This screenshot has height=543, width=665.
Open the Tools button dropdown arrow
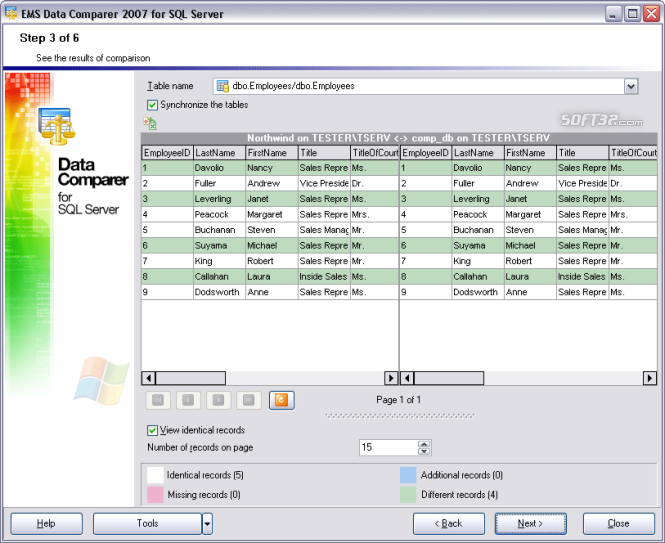207,524
